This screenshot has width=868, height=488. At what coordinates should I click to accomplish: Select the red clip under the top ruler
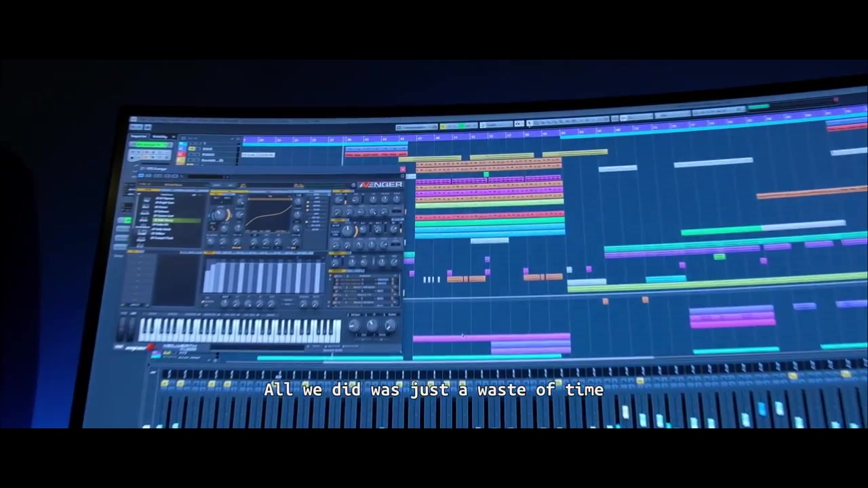point(375,155)
